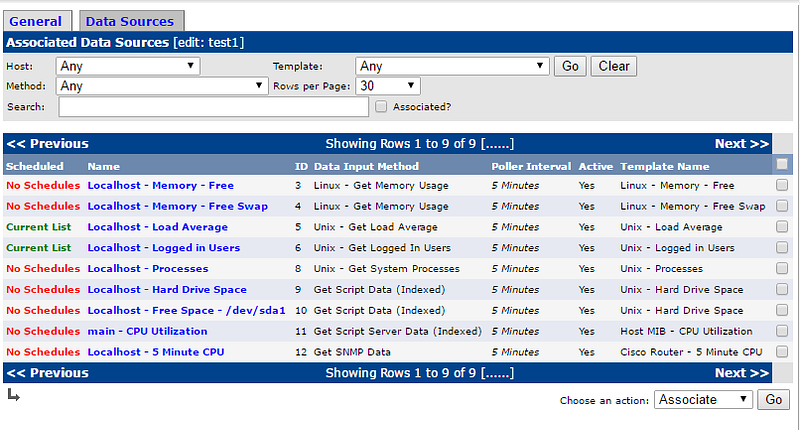Open the Data Sources tab

pyautogui.click(x=130, y=21)
